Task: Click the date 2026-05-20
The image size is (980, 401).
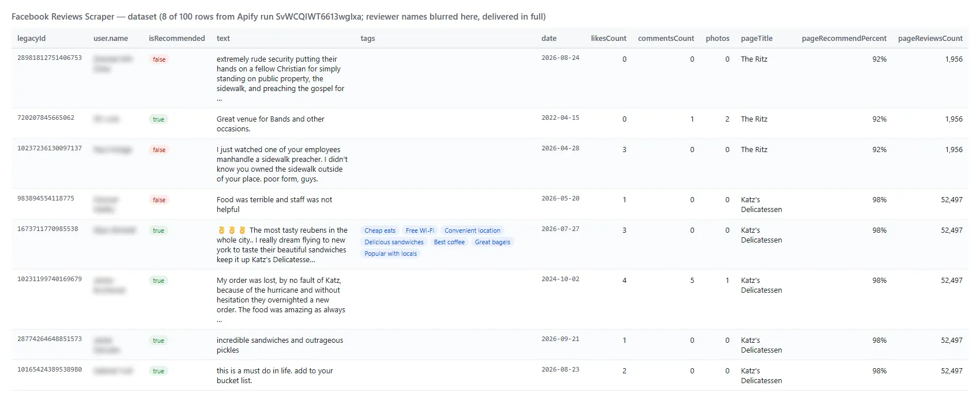Action: pyautogui.click(x=560, y=199)
